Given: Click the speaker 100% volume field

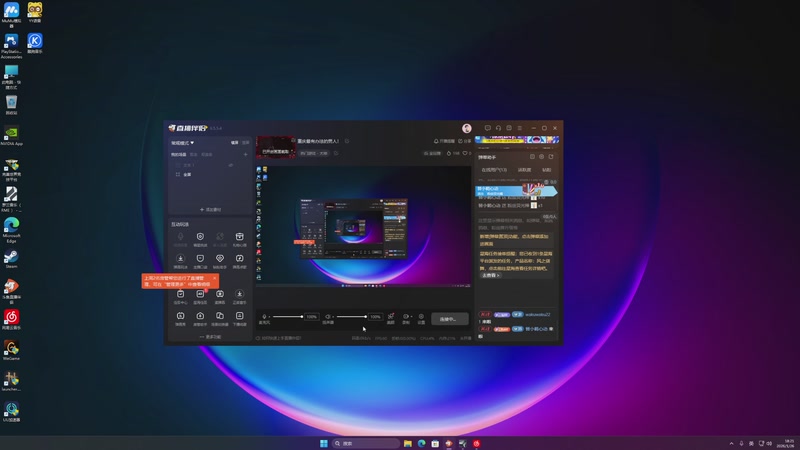Looking at the screenshot, I should [x=375, y=317].
